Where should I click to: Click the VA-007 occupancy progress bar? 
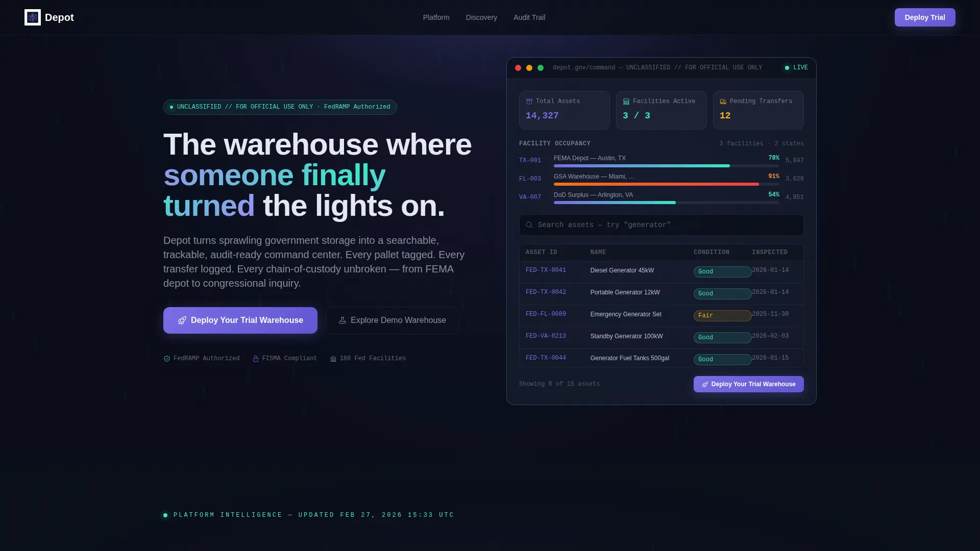pyautogui.click(x=667, y=203)
